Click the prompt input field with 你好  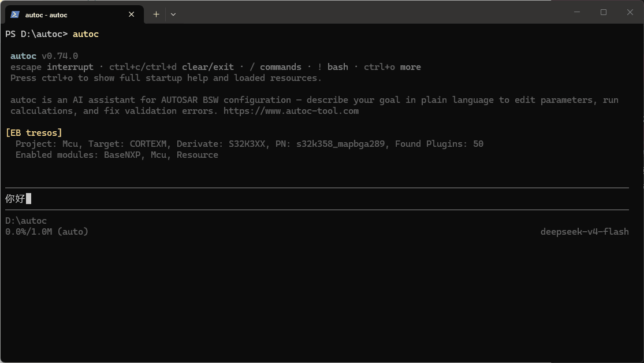[317, 199]
